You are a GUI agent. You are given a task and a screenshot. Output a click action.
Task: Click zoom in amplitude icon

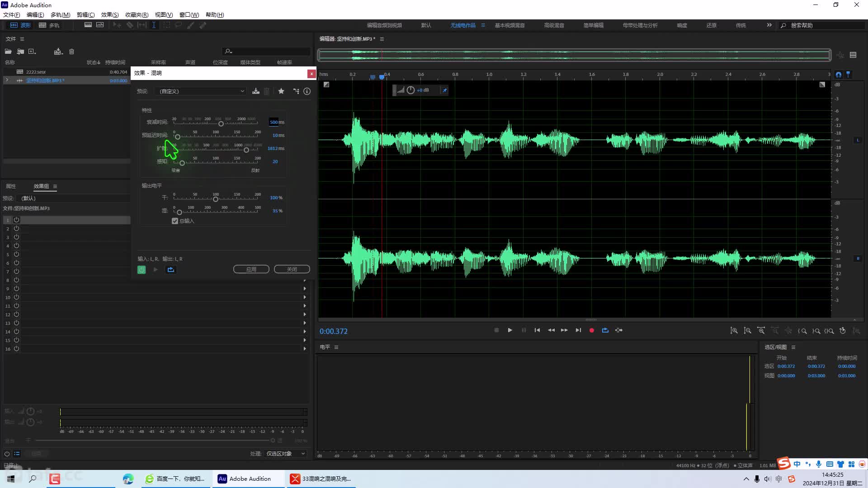point(734,331)
